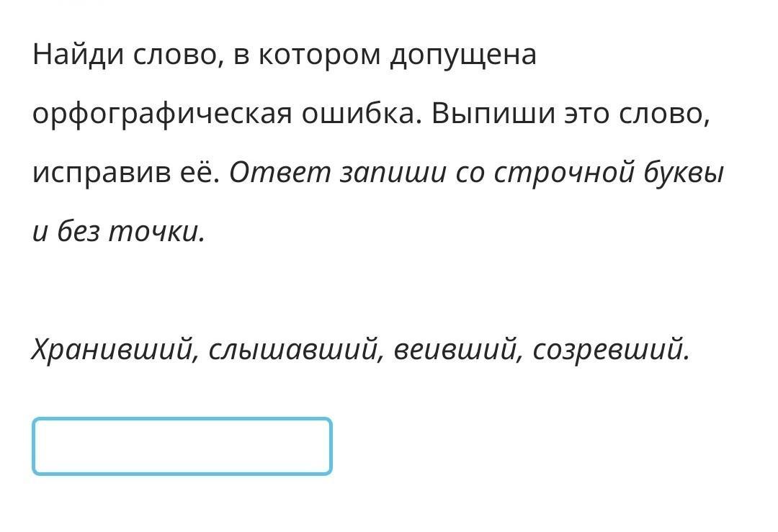Image resolution: width=778 pixels, height=532 pixels.
Task: Click the word "это" in the instructions
Action: tap(586, 114)
